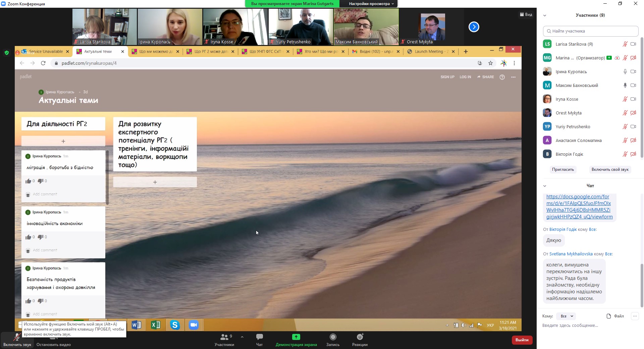
Task: Open the Reactions menu
Action: 360,340
